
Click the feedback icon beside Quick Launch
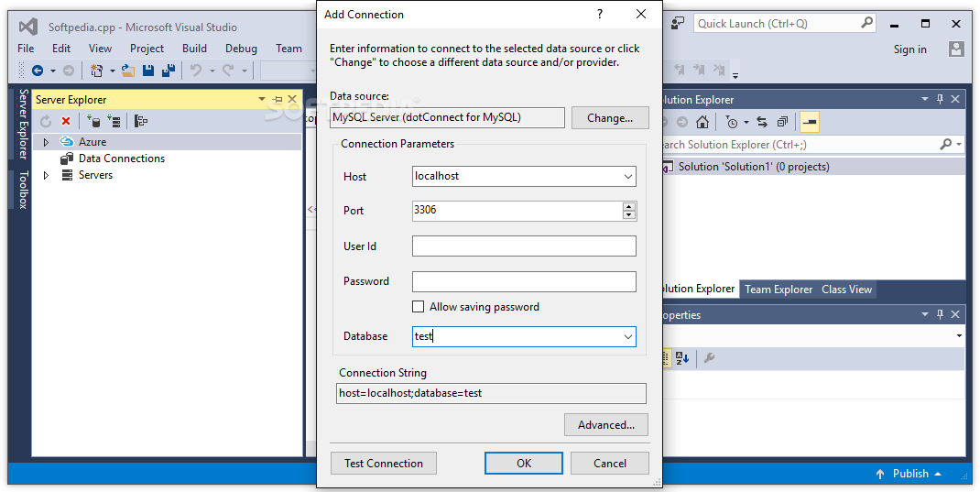point(678,24)
